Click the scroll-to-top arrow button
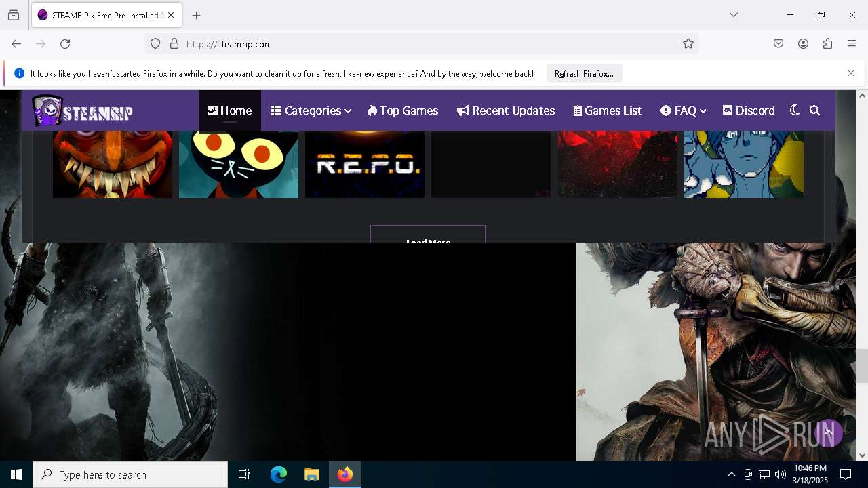 point(828,433)
